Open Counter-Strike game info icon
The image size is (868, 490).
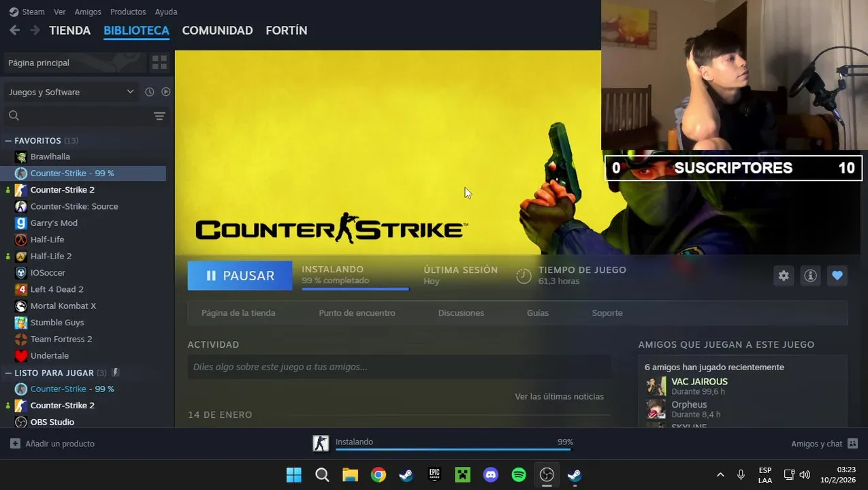click(x=810, y=276)
